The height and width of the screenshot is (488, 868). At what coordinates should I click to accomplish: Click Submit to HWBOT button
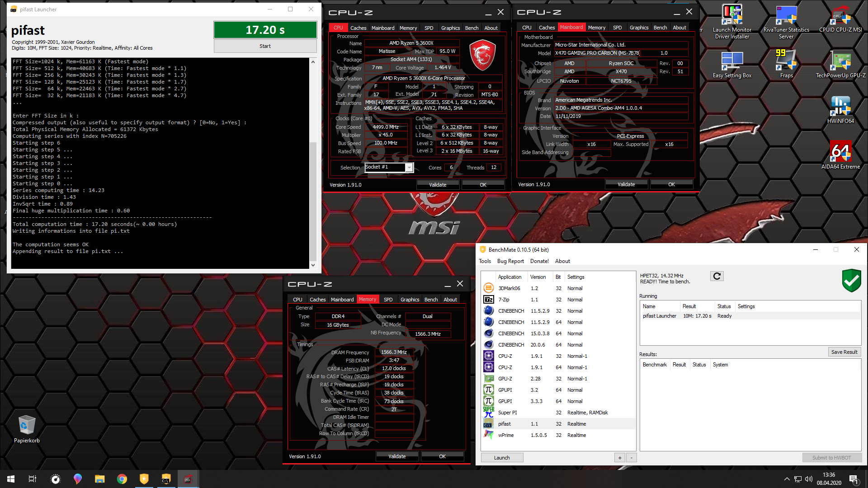pyautogui.click(x=831, y=458)
